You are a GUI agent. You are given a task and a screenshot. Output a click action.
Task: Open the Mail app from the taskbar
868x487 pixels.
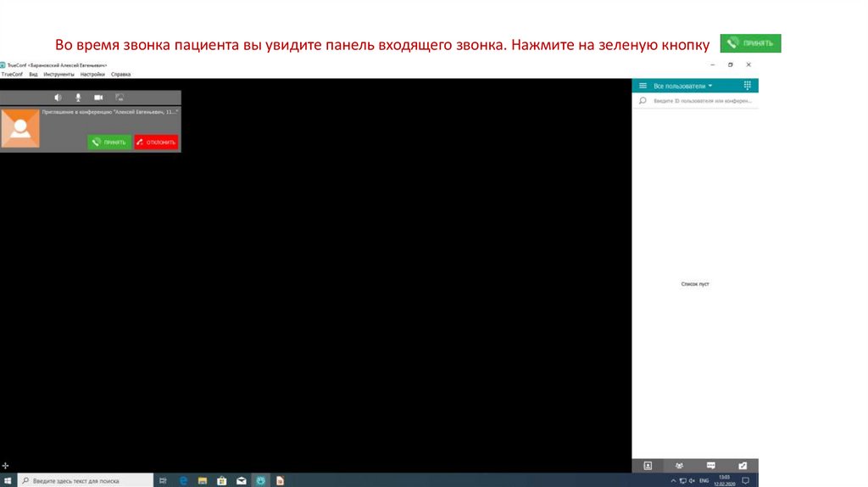(242, 480)
